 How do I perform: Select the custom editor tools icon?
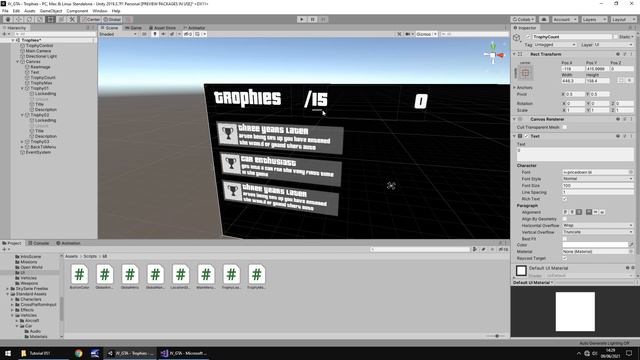72,19
